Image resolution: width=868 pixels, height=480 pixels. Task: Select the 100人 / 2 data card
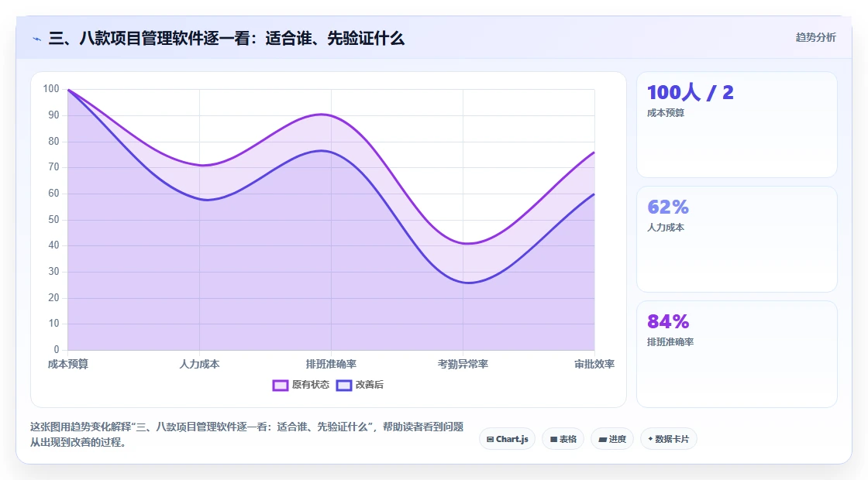tap(737, 125)
